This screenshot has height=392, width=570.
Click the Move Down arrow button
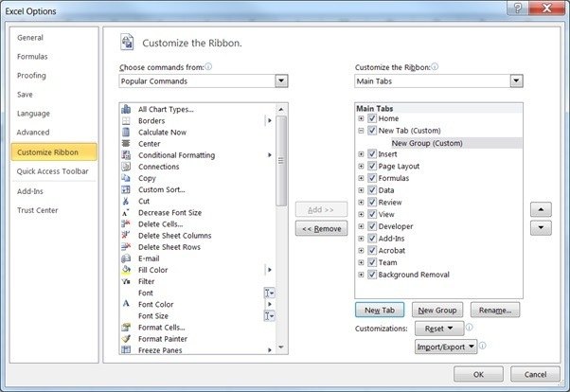[x=541, y=228]
